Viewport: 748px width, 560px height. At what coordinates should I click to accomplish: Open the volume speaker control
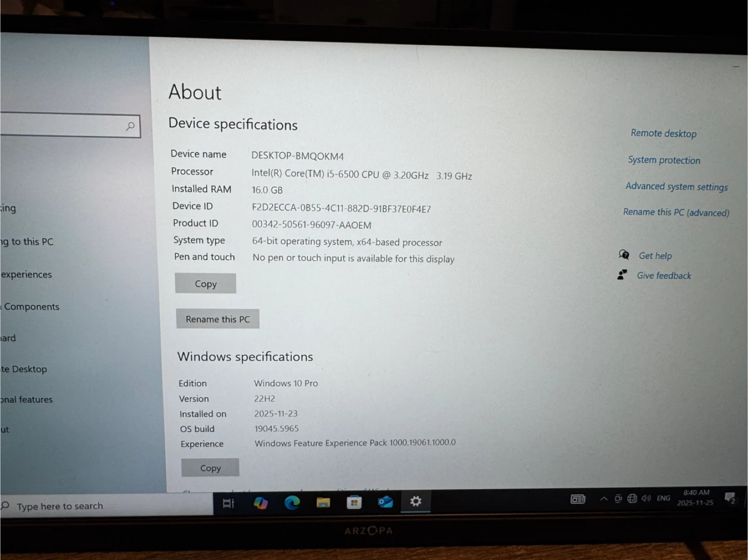[646, 499]
